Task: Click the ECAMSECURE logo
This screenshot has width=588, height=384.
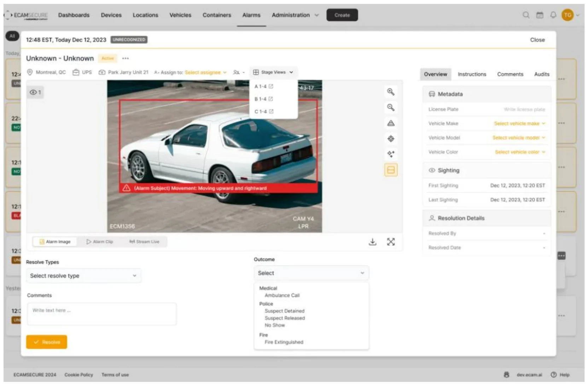Action: 26,15
